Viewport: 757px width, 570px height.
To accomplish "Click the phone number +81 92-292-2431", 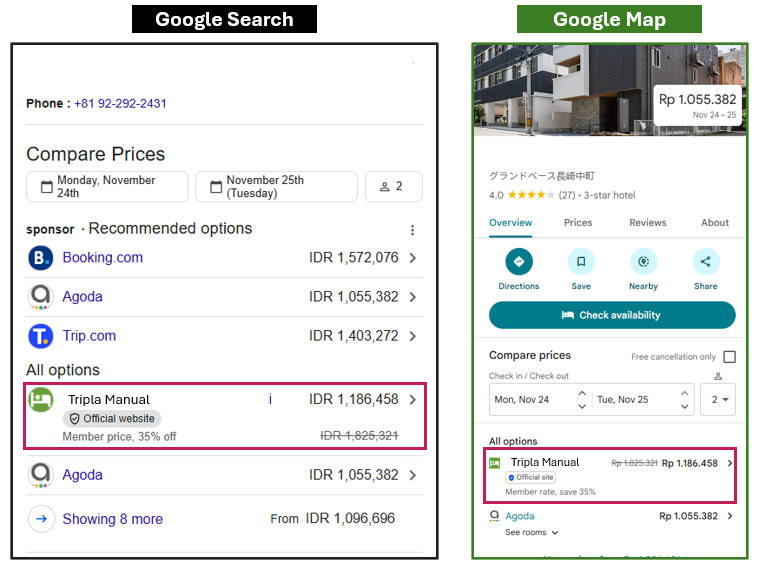I will [120, 104].
